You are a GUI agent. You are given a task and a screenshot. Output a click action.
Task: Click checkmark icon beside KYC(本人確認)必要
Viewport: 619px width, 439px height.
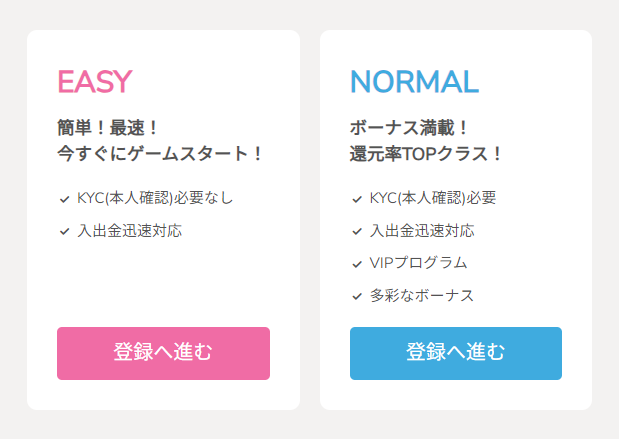tap(357, 199)
